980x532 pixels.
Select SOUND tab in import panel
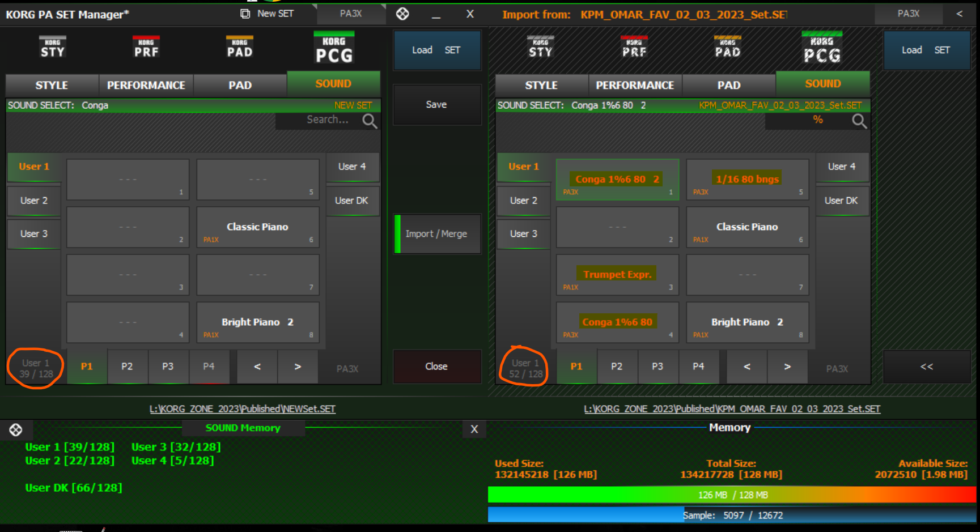coord(823,84)
